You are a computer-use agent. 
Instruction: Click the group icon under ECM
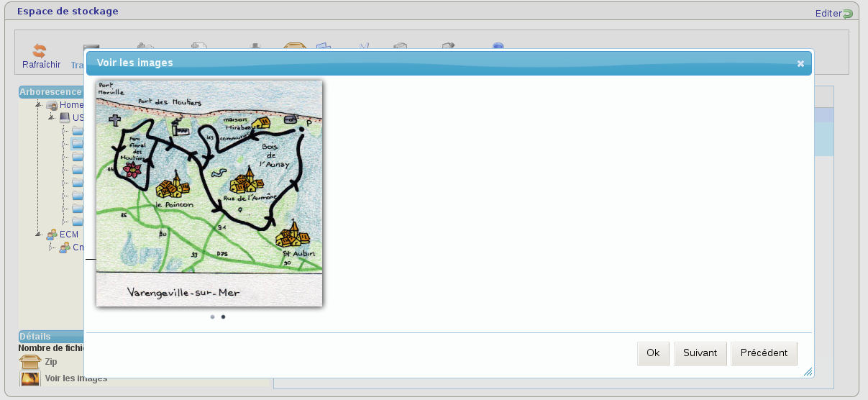click(65, 247)
